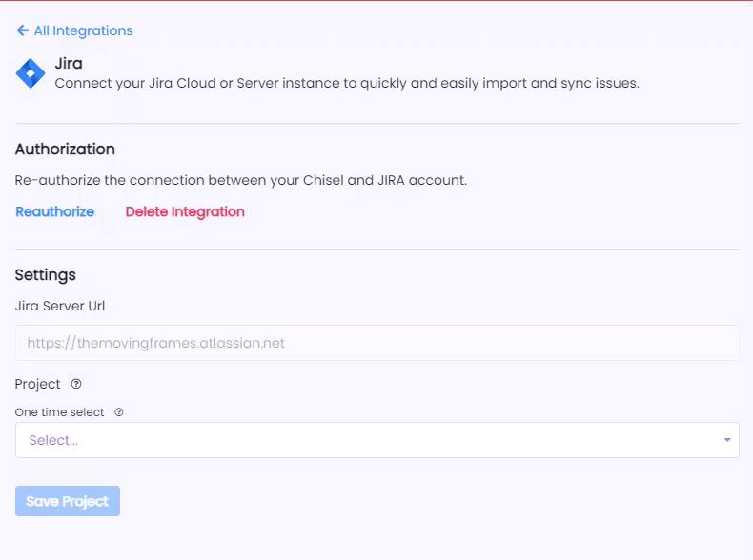This screenshot has height=560, width=753.
Task: Click the Project label text
Action: pos(37,385)
